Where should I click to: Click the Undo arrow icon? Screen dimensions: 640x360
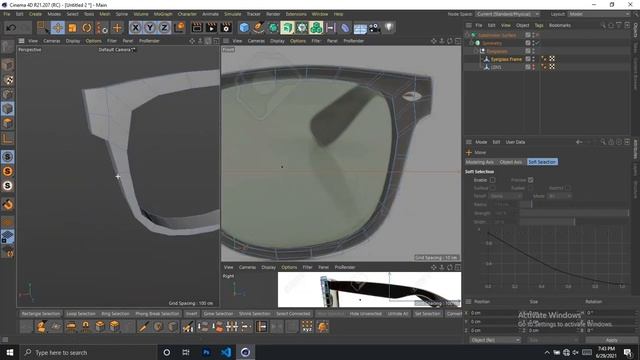(11, 28)
